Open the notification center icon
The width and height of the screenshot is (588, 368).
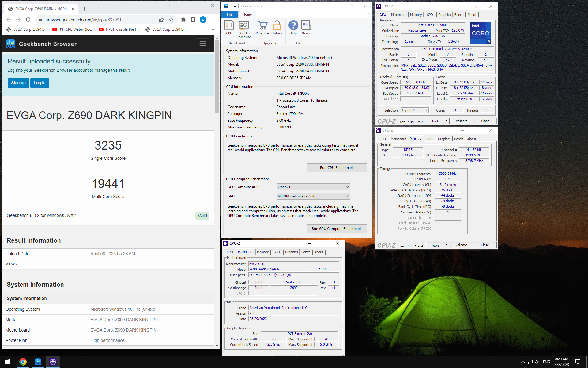pyautogui.click(x=578, y=362)
